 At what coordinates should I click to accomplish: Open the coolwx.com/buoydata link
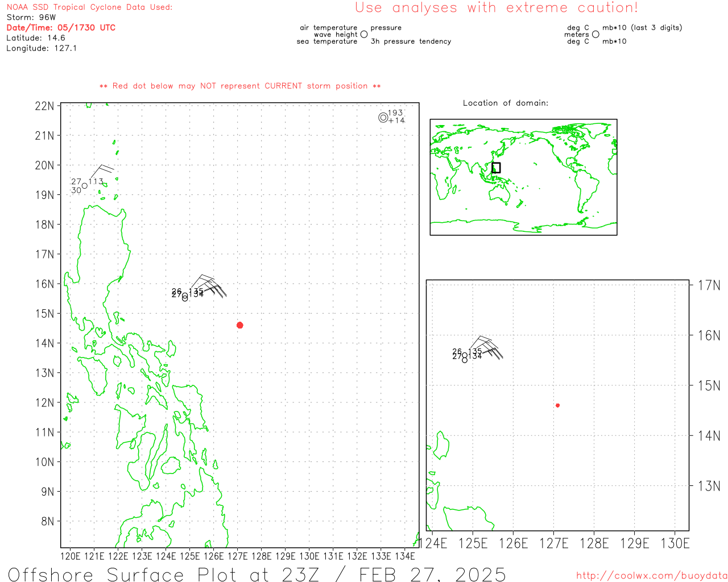[x=652, y=576]
